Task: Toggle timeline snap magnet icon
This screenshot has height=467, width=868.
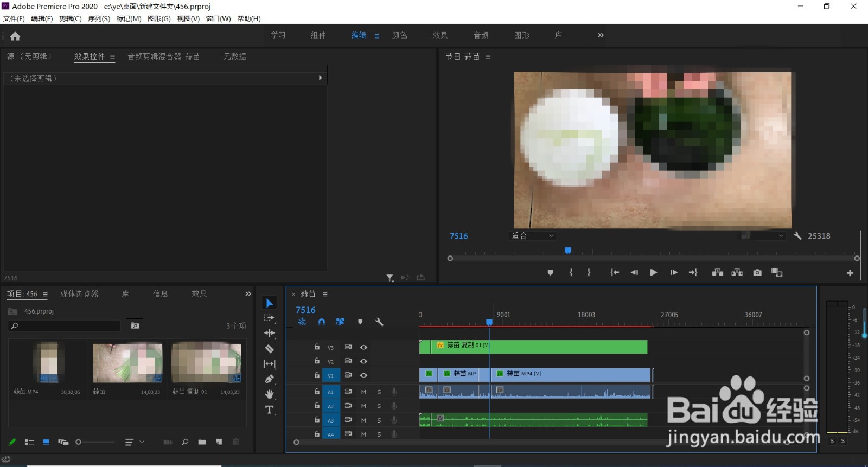Action: 322,322
